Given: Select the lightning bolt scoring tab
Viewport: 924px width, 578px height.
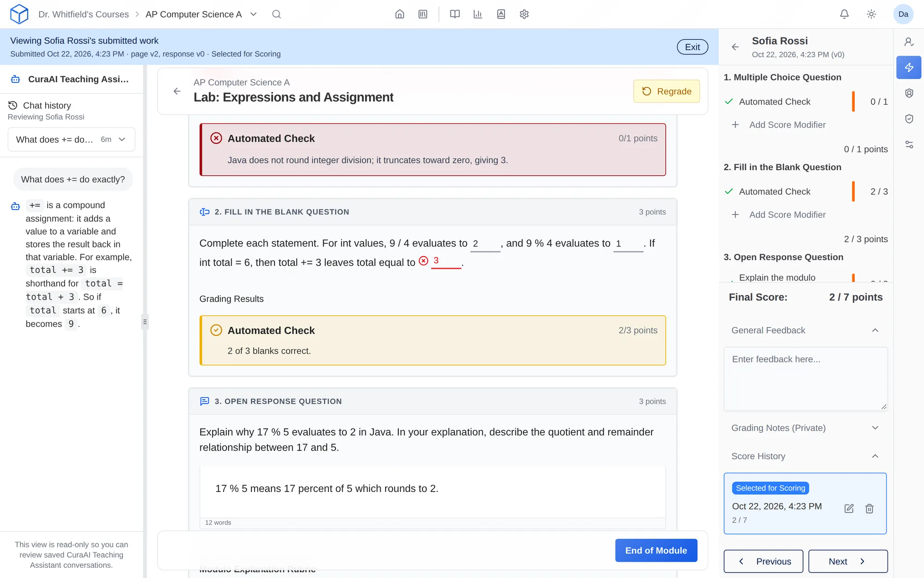Looking at the screenshot, I should tap(909, 68).
